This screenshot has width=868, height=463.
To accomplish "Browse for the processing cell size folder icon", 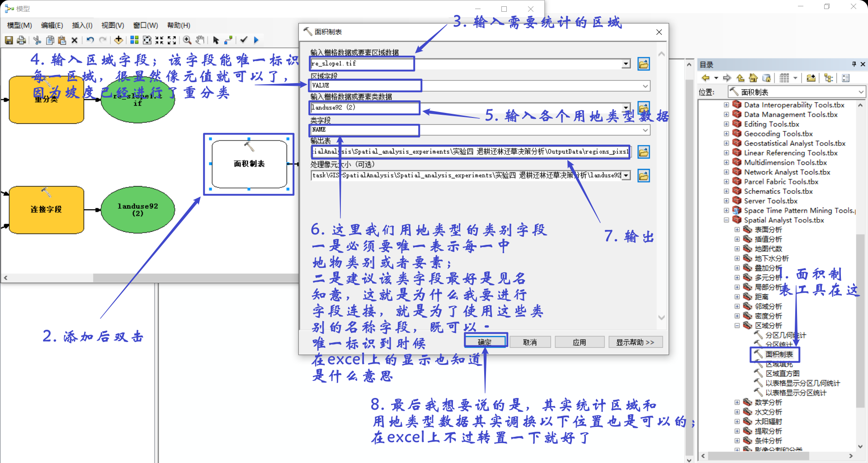I will tap(644, 175).
